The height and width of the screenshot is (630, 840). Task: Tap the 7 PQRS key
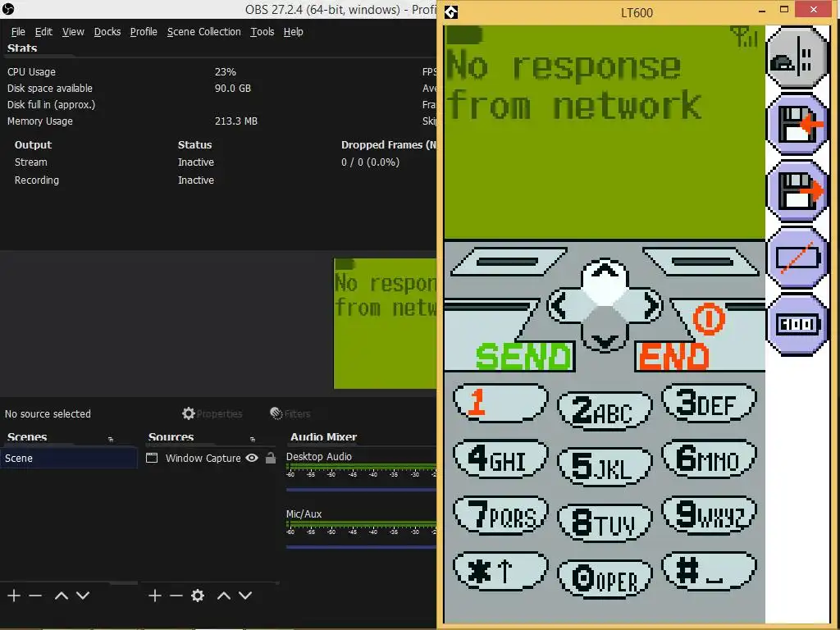coord(500,515)
